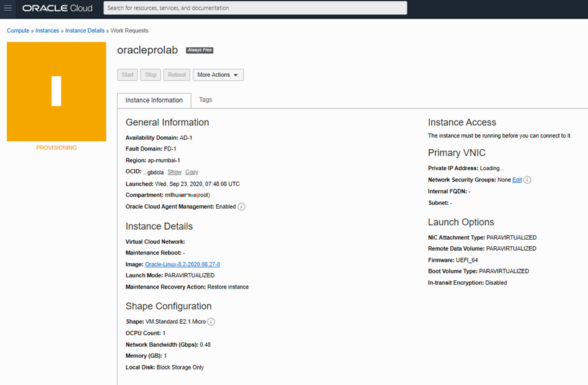Click the Always Free badge

coord(200,50)
